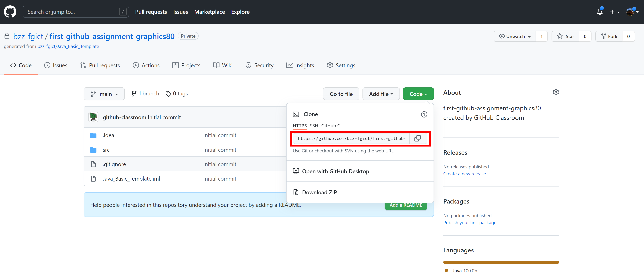Click the stargazers count 0
This screenshot has height=276, width=644.
pos(585,36)
